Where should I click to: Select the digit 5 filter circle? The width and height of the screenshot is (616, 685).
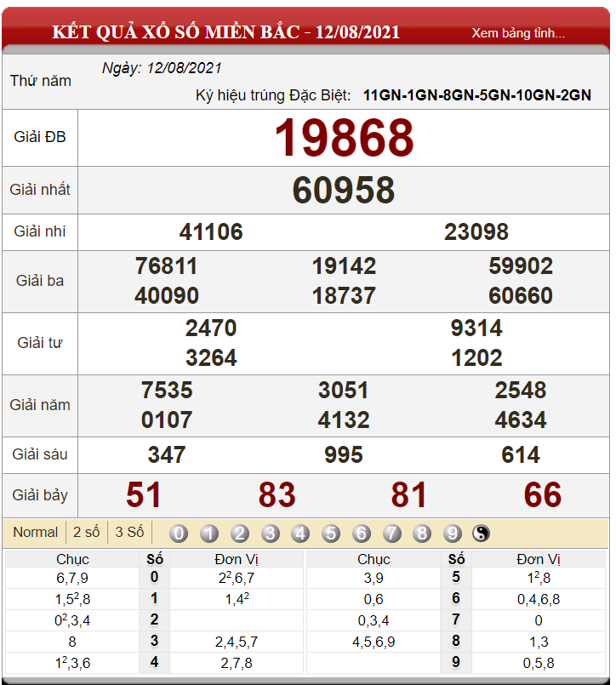pyautogui.click(x=331, y=534)
